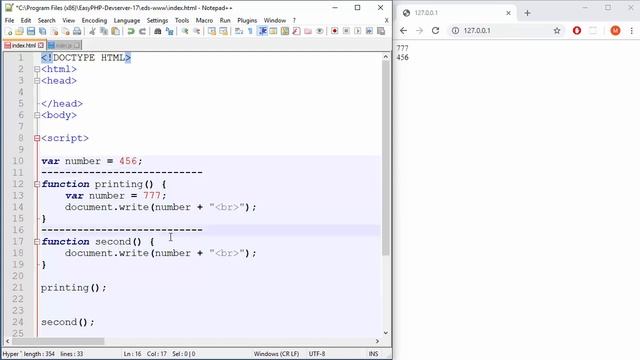Bookmark the page with the star icon
This screenshot has width=640, height=360.
click(x=557, y=31)
